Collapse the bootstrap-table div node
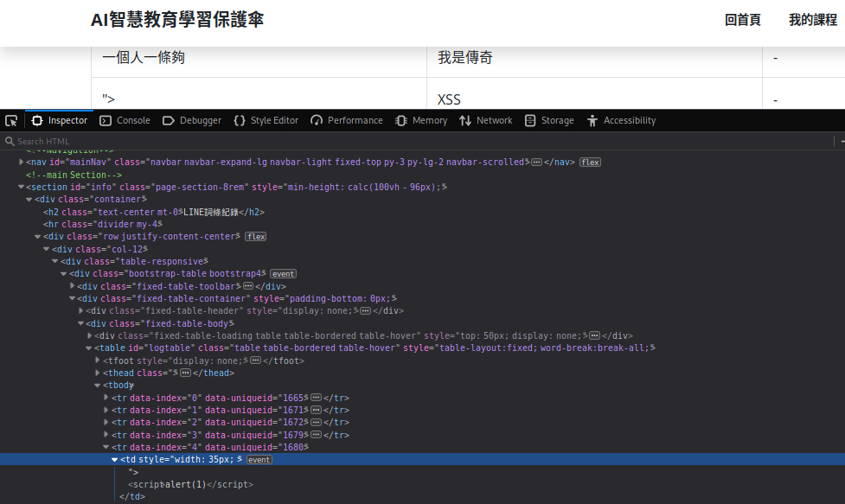 (x=64, y=273)
